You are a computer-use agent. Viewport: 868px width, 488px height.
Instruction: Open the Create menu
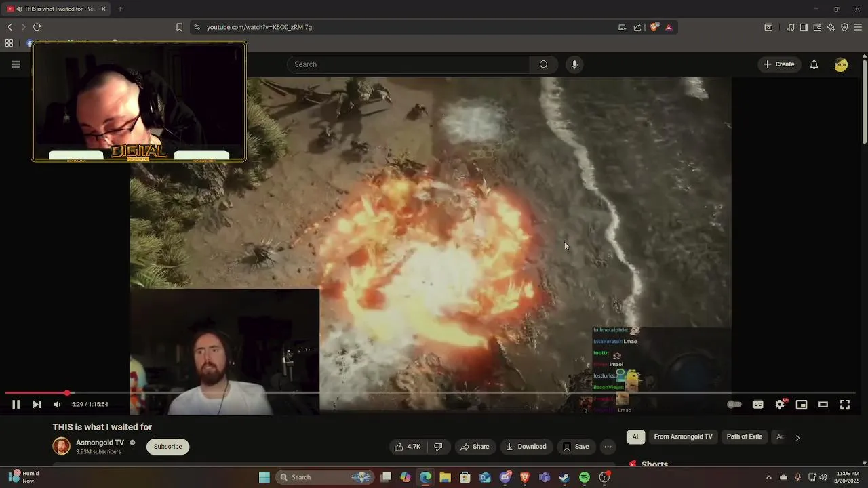[778, 64]
